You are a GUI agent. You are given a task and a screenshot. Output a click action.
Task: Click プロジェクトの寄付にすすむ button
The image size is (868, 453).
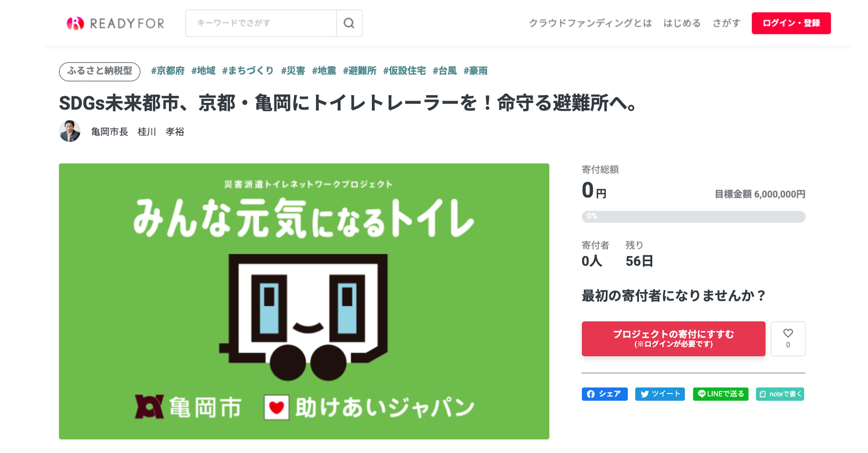[x=673, y=338]
